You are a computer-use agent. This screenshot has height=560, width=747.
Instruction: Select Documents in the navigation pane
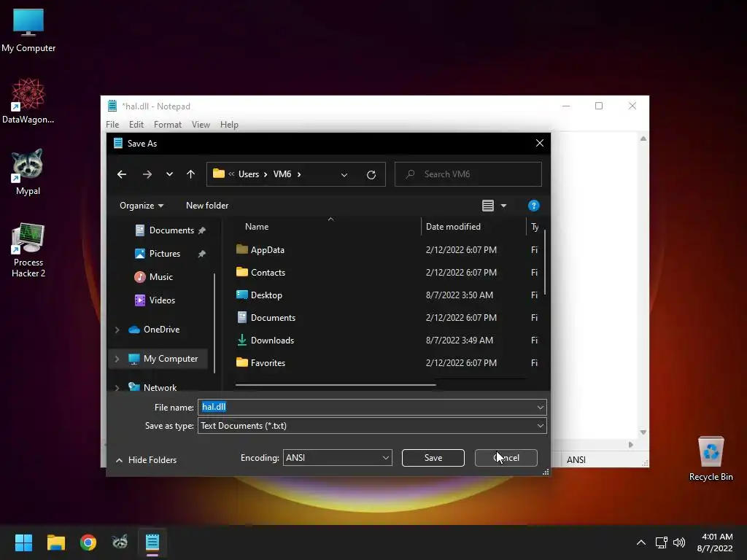(x=170, y=230)
